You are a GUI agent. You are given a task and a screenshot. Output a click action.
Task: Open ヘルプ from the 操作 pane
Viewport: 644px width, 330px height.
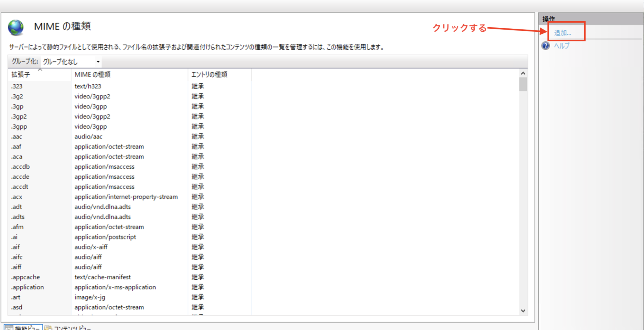click(562, 46)
